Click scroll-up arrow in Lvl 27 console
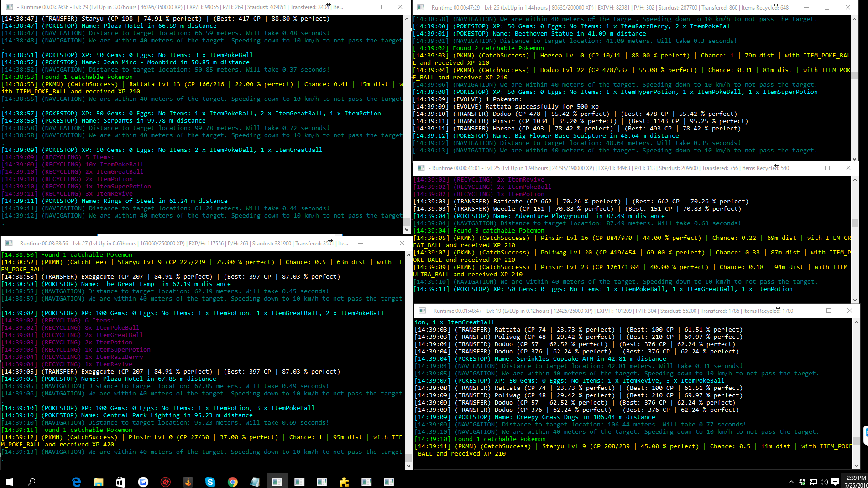The height and width of the screenshot is (488, 868). (x=408, y=255)
